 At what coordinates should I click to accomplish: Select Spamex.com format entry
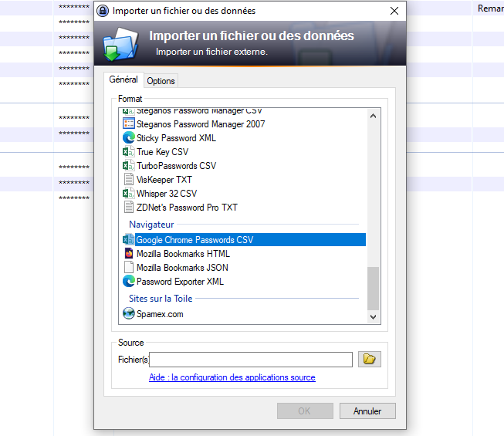click(x=160, y=314)
